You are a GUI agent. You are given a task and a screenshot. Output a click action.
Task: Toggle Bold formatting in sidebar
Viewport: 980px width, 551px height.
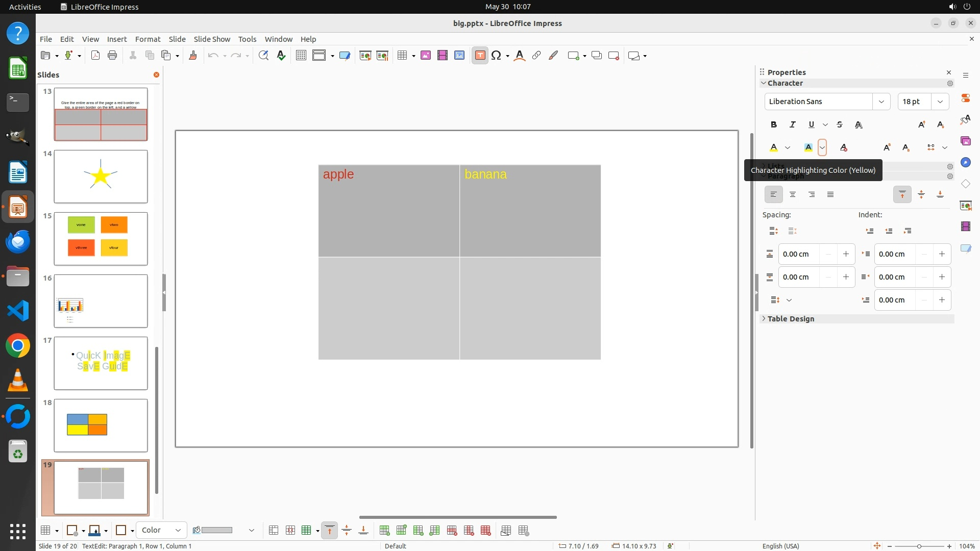tap(774, 124)
